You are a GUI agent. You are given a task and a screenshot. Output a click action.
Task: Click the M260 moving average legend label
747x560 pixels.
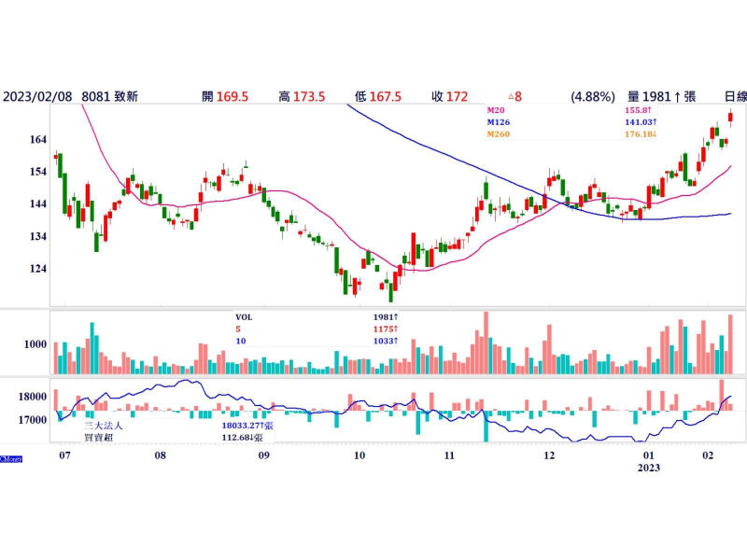pyautogui.click(x=500, y=134)
